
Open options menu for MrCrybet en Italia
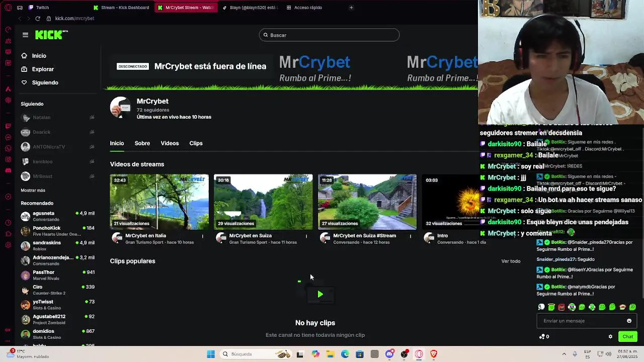(x=203, y=236)
